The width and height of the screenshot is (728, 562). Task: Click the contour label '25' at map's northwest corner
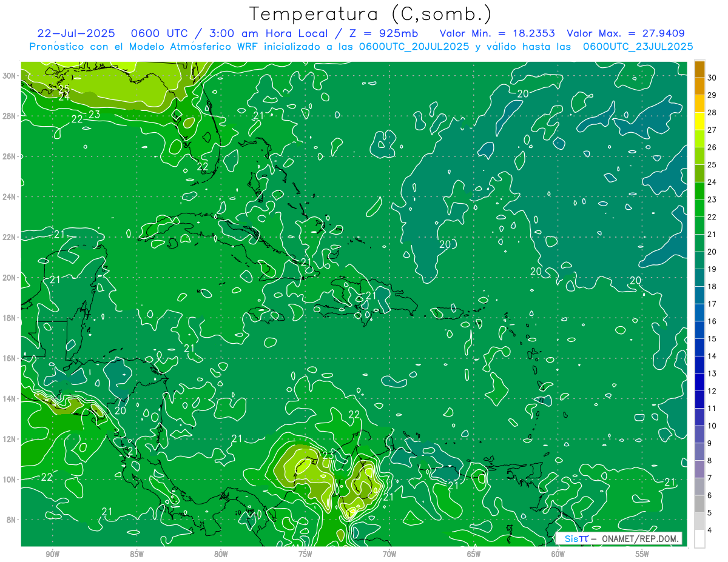(x=64, y=88)
